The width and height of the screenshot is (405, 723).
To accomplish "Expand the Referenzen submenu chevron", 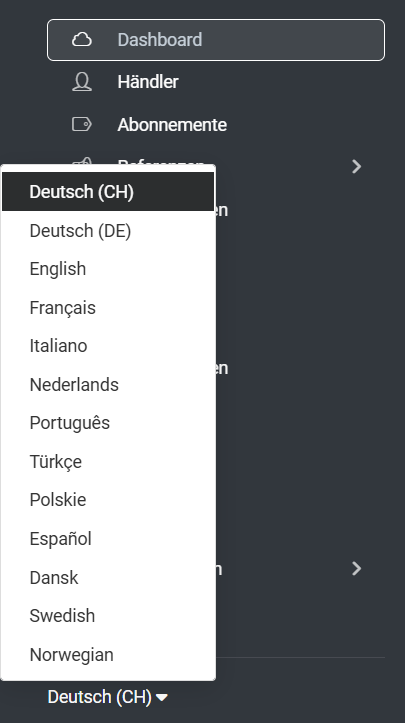I will coord(356,166).
